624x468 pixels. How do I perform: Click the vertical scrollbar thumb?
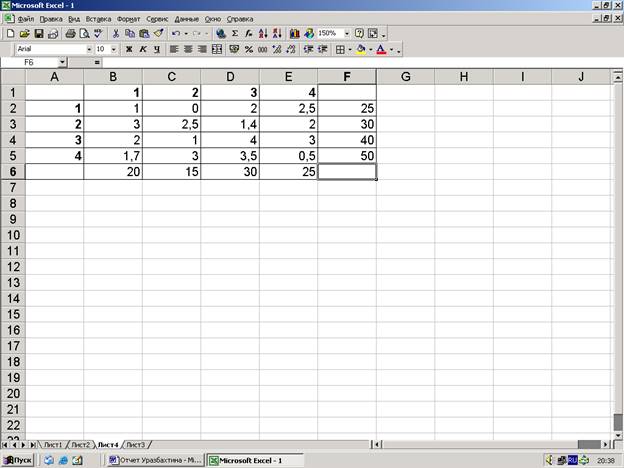[617, 422]
